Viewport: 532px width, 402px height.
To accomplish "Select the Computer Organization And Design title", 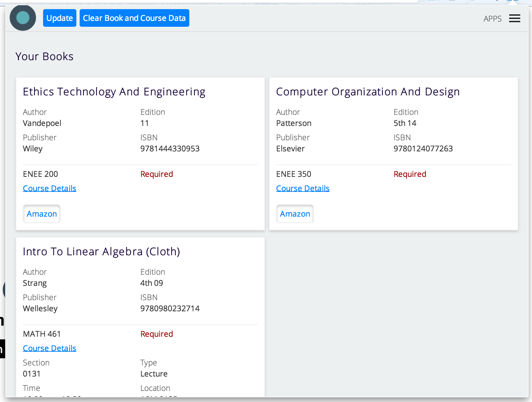I will point(368,92).
